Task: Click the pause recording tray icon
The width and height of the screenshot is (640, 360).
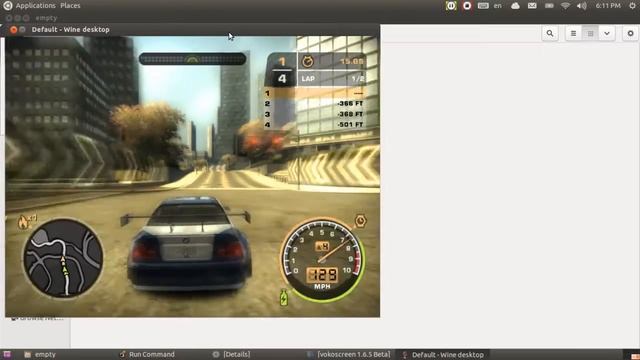Action: [451, 6]
